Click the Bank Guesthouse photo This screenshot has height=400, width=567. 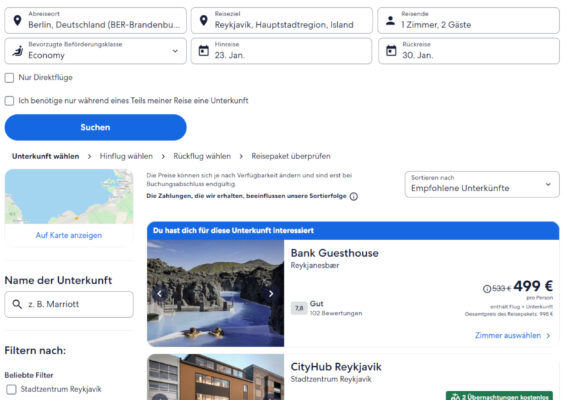click(216, 293)
